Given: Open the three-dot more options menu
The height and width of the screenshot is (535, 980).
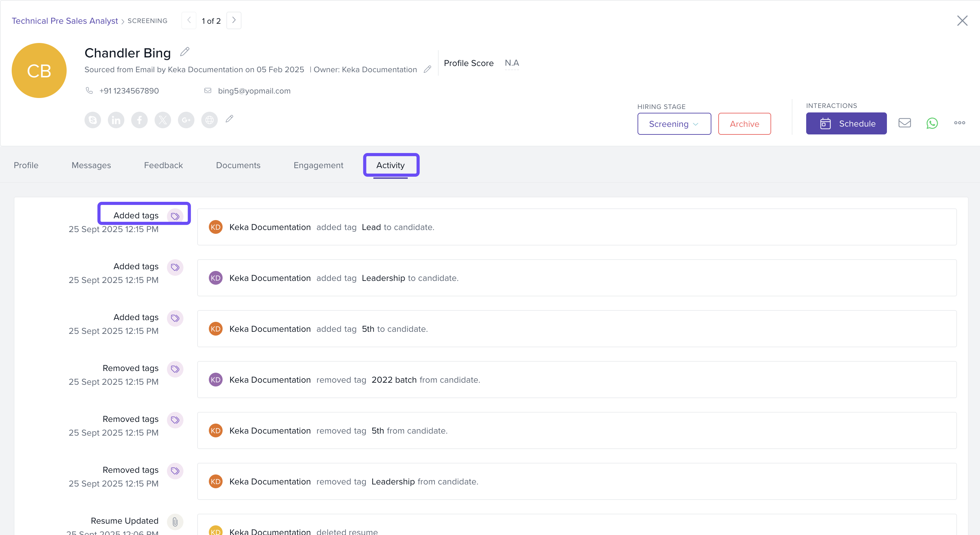Looking at the screenshot, I should pos(959,123).
